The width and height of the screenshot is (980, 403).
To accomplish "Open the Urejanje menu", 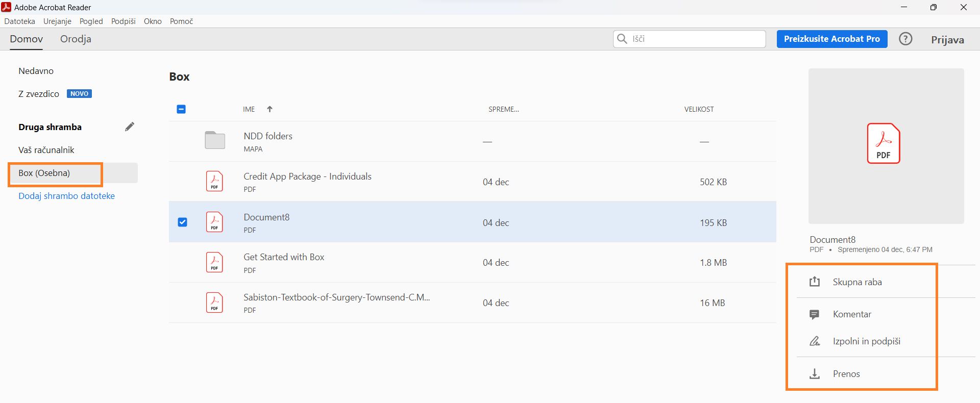I will pos(57,21).
